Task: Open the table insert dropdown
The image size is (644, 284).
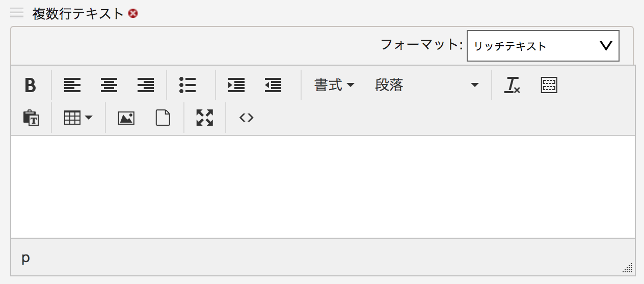Action: [78, 118]
